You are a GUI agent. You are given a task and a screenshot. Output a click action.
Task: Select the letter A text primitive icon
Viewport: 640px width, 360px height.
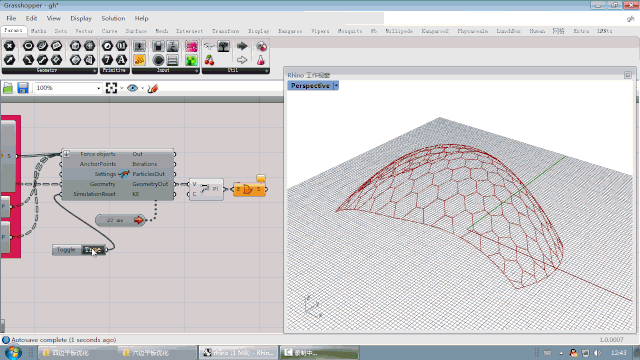121,60
